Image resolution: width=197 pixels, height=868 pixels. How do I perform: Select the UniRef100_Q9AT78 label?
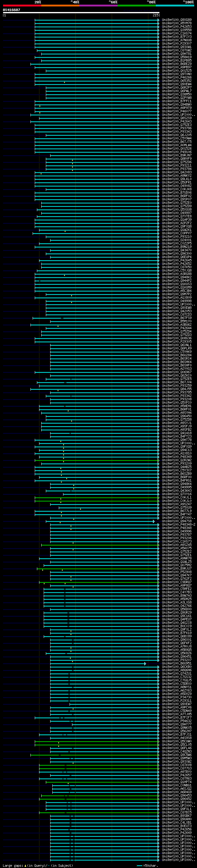coord(177,440)
